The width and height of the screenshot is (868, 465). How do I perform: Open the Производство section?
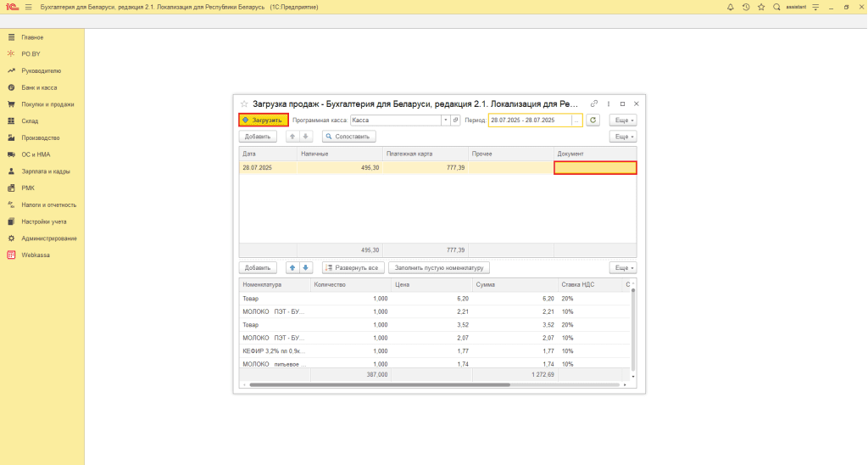click(x=42, y=137)
